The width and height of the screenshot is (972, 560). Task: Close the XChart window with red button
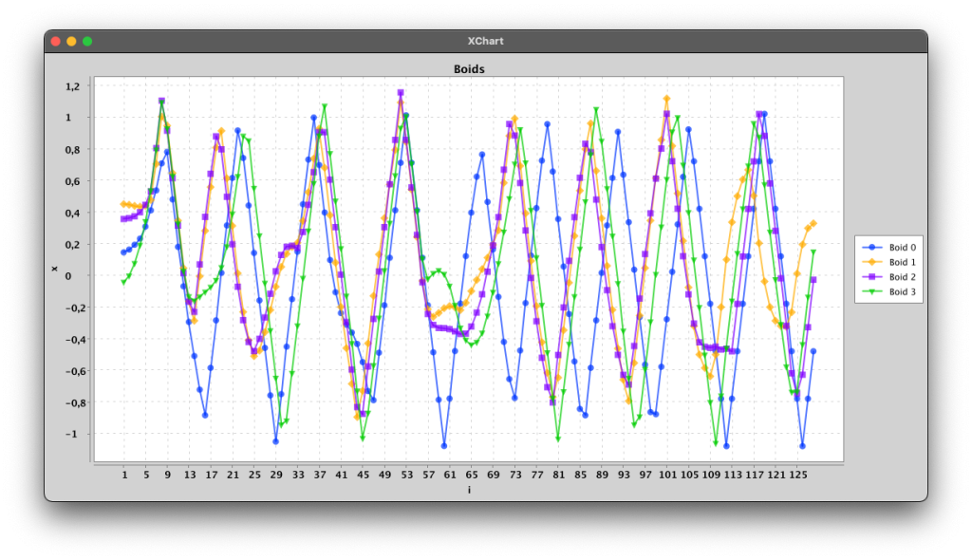pos(56,41)
